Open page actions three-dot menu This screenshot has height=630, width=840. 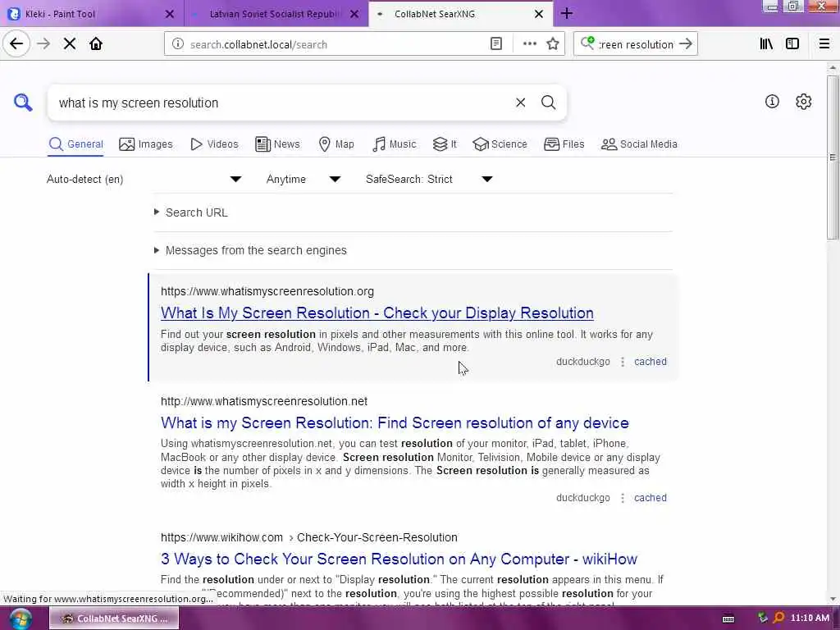[529, 44]
